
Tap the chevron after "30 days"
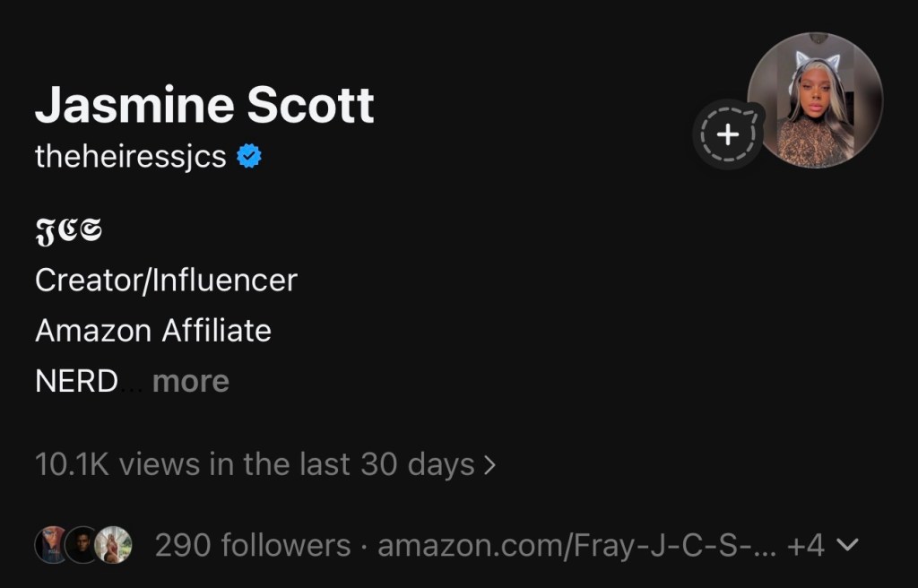pos(489,465)
